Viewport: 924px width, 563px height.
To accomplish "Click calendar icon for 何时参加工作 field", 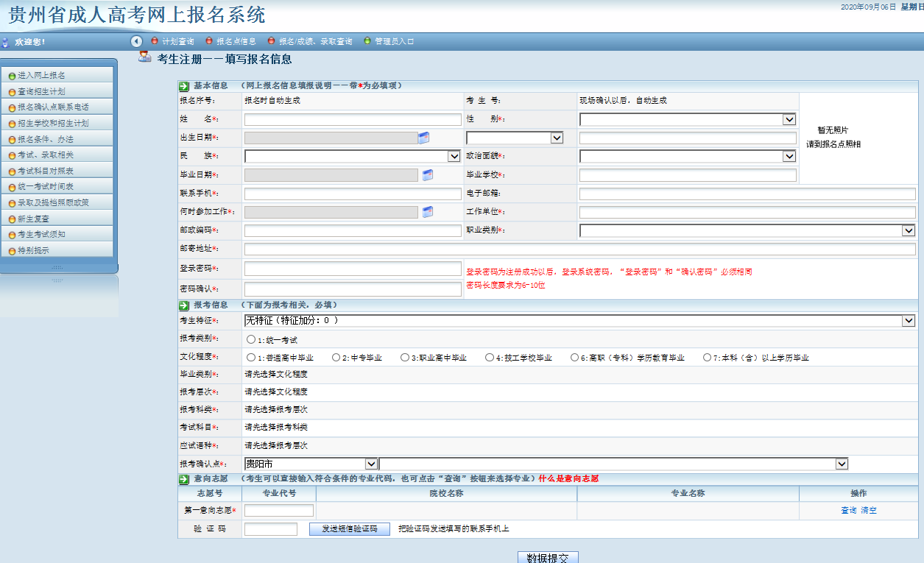I will pyautogui.click(x=427, y=212).
